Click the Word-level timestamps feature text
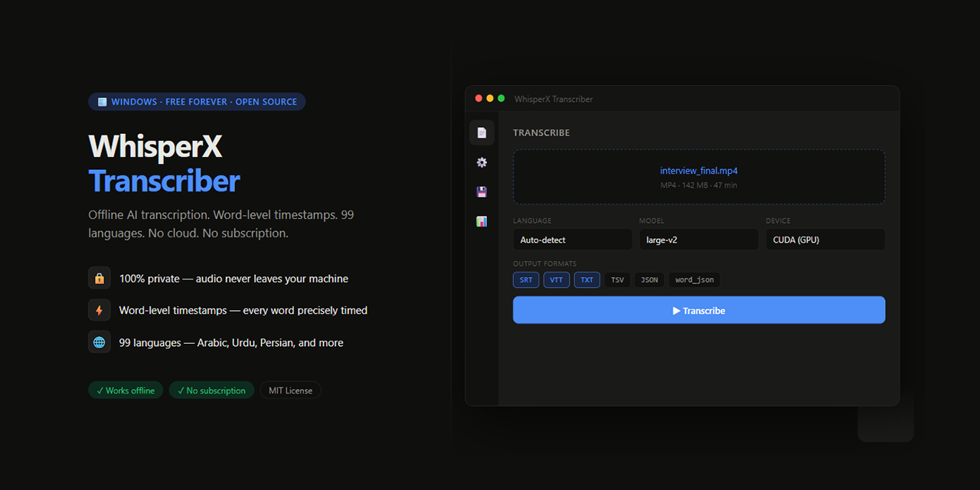Viewport: 980px width, 490px height. [x=243, y=310]
